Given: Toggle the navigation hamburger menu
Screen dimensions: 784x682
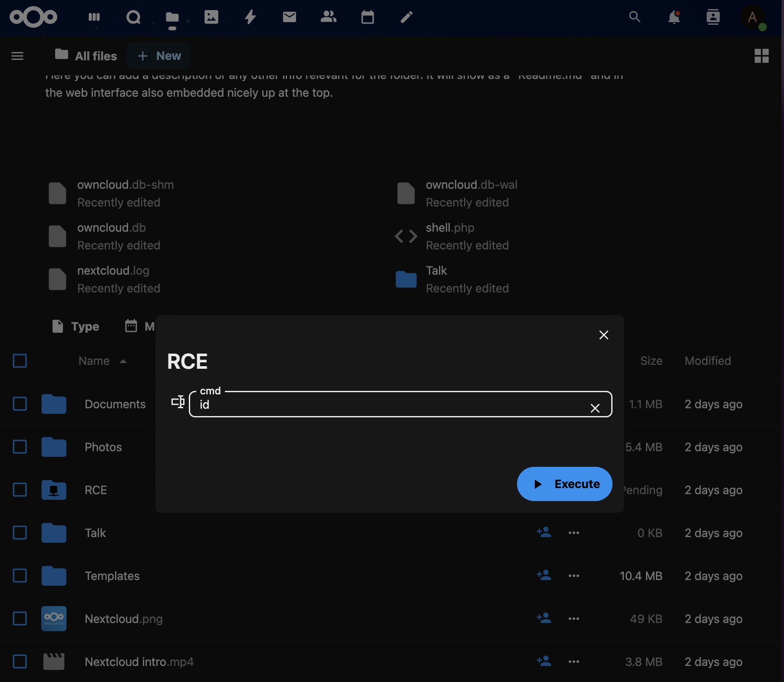Looking at the screenshot, I should click(17, 56).
